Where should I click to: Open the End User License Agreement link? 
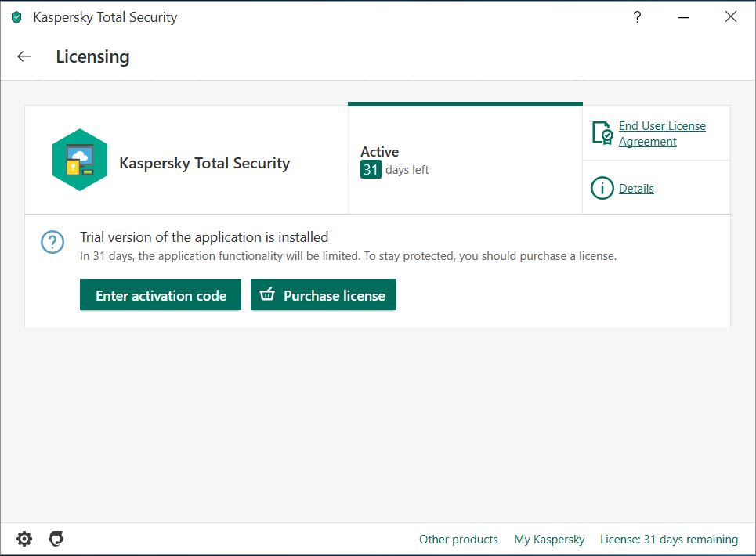click(x=662, y=133)
